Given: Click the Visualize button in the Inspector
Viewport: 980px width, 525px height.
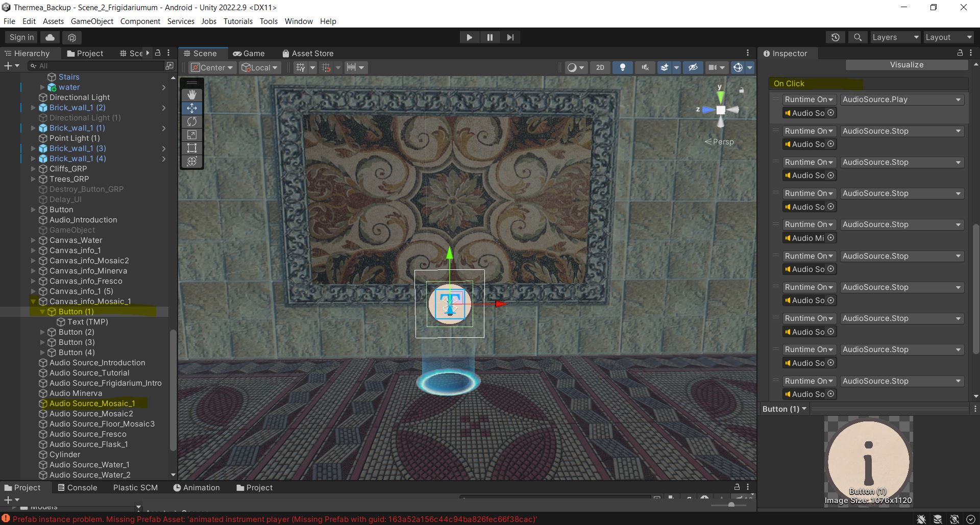Looking at the screenshot, I should (x=906, y=64).
